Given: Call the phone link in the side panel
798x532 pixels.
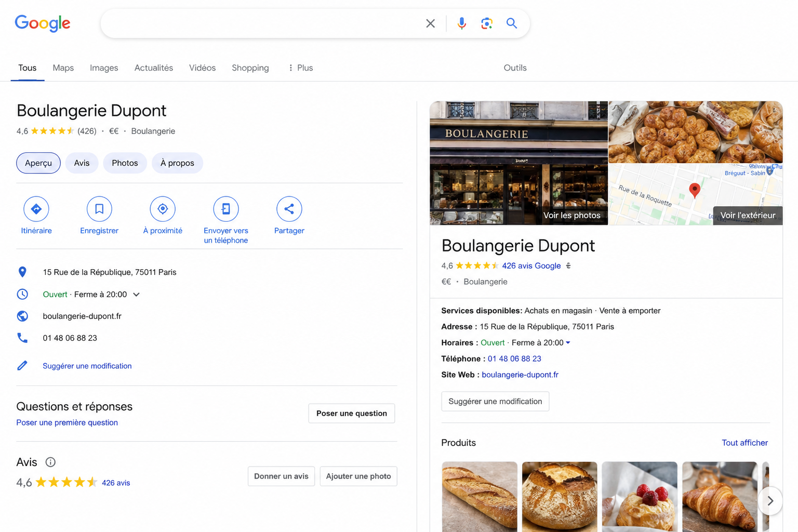Looking at the screenshot, I should click(x=514, y=358).
